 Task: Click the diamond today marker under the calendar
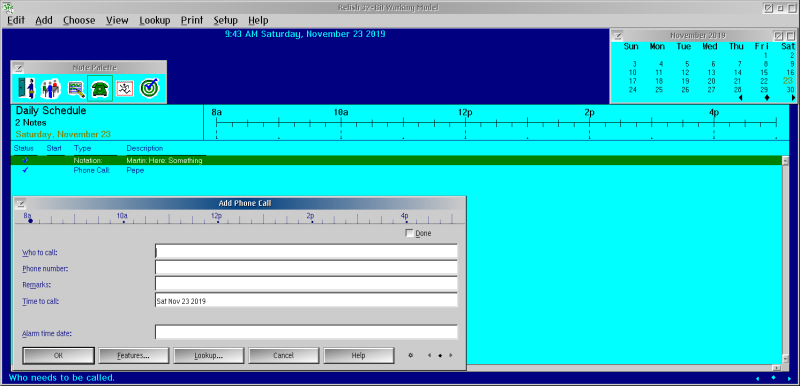coord(766,97)
